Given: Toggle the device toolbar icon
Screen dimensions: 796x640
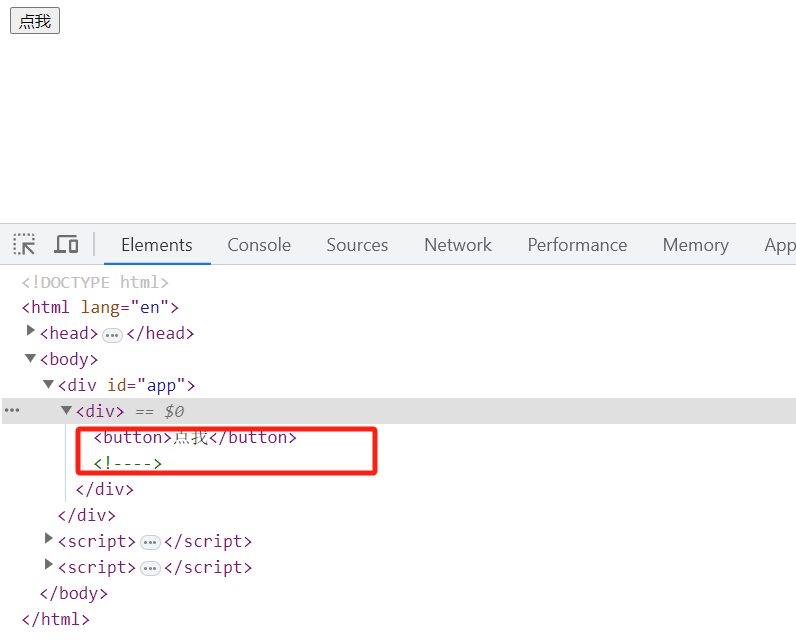Looking at the screenshot, I should (x=66, y=245).
